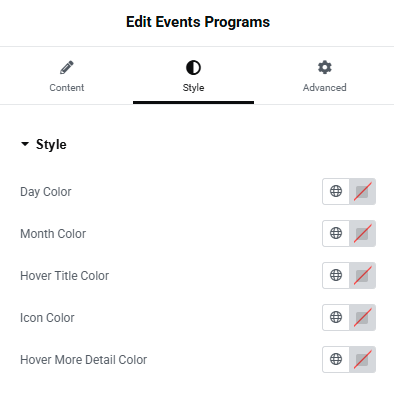The width and height of the screenshot is (394, 400).
Task: Click the gear icon for Advanced
Action: point(325,67)
